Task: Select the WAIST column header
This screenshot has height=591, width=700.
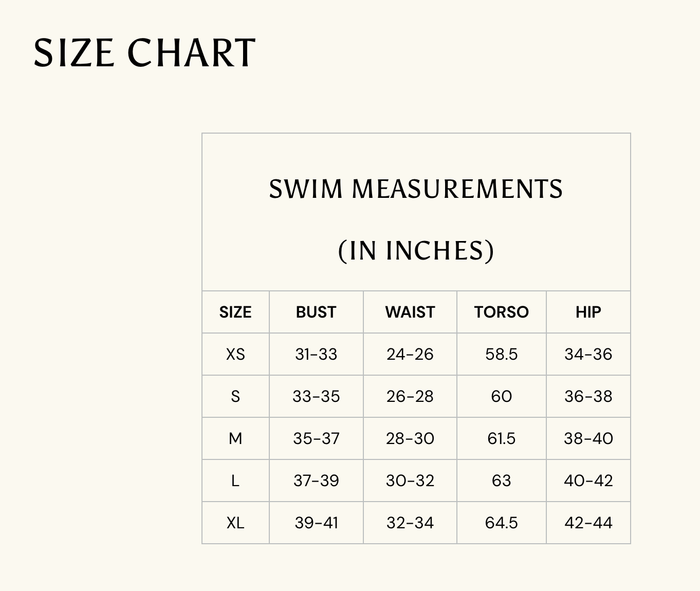Action: click(410, 312)
